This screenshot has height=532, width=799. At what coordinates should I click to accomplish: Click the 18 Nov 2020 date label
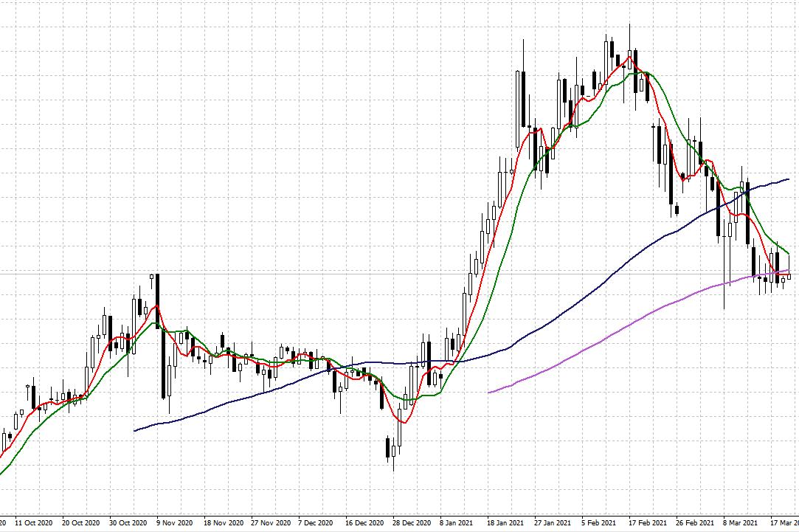(x=224, y=522)
